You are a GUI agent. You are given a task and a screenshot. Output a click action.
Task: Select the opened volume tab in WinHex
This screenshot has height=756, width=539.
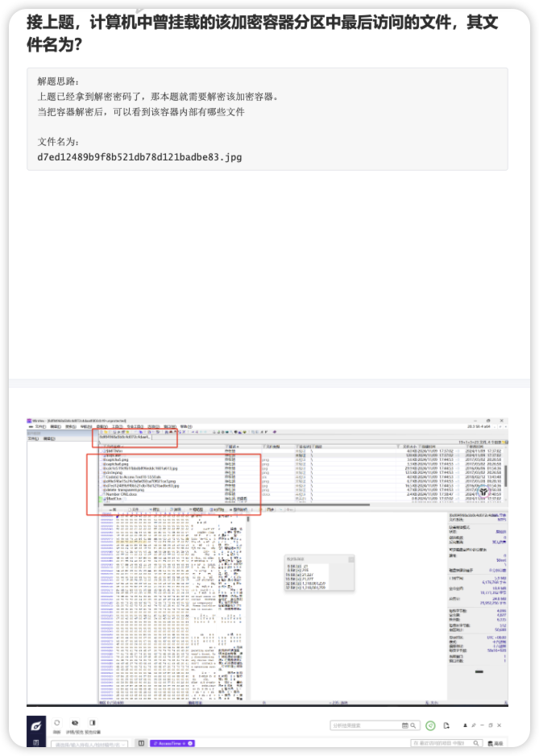[x=126, y=437]
